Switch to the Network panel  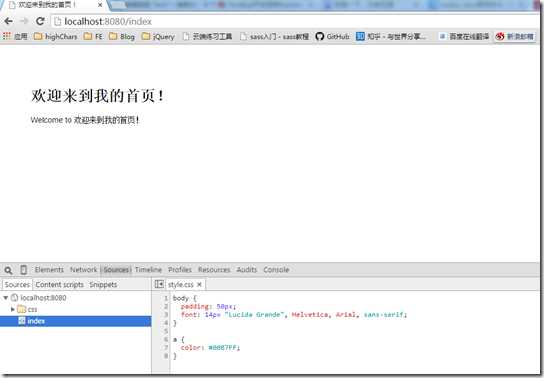tap(84, 270)
